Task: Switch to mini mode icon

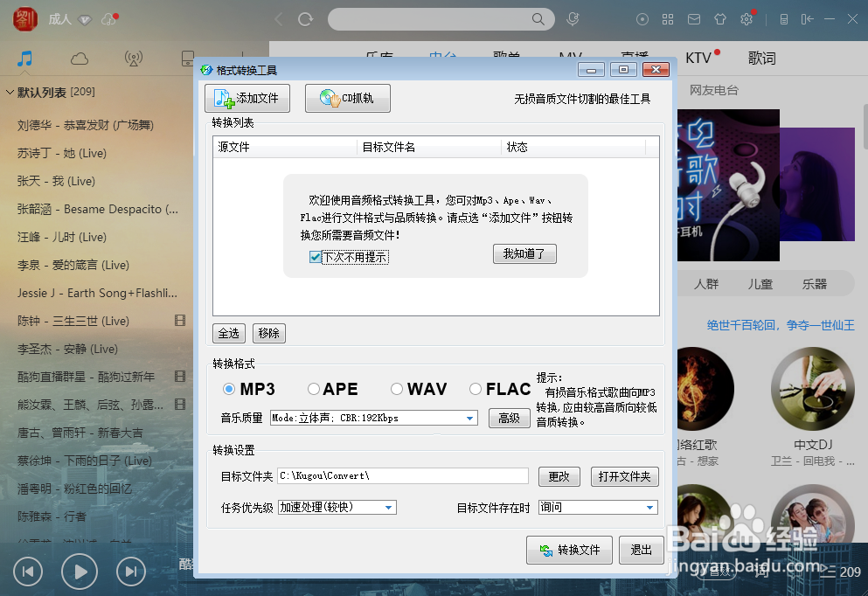Action: coord(807,19)
